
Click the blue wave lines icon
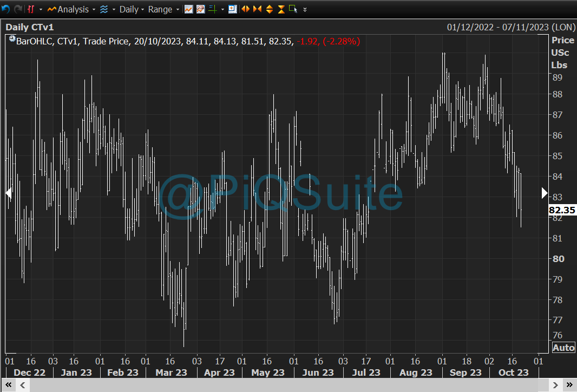[104, 9]
